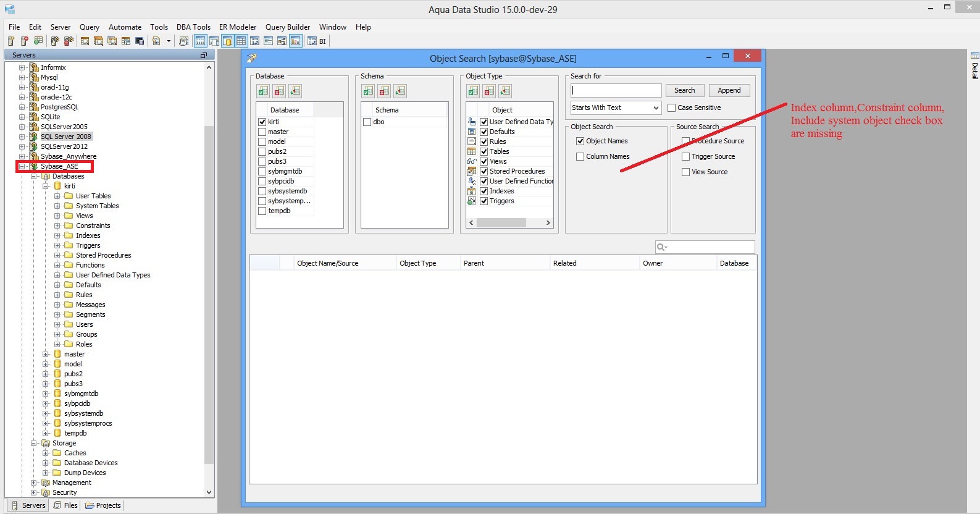
Task: Click the bar chart toolbar icon
Action: [x=296, y=41]
